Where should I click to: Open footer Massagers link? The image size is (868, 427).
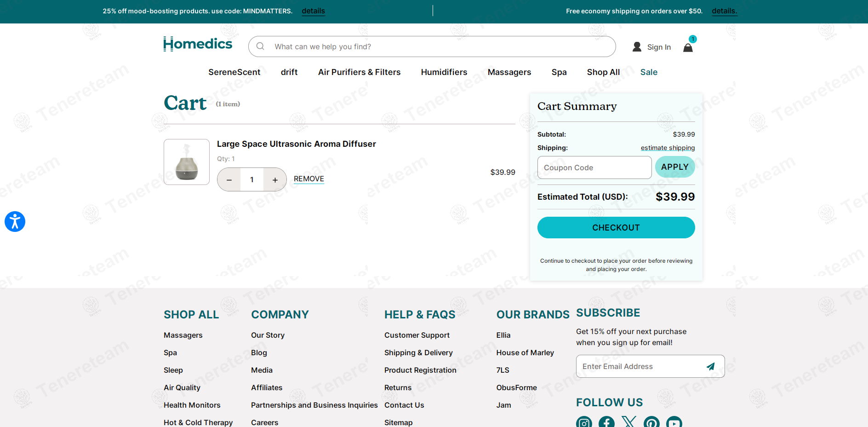coord(183,335)
